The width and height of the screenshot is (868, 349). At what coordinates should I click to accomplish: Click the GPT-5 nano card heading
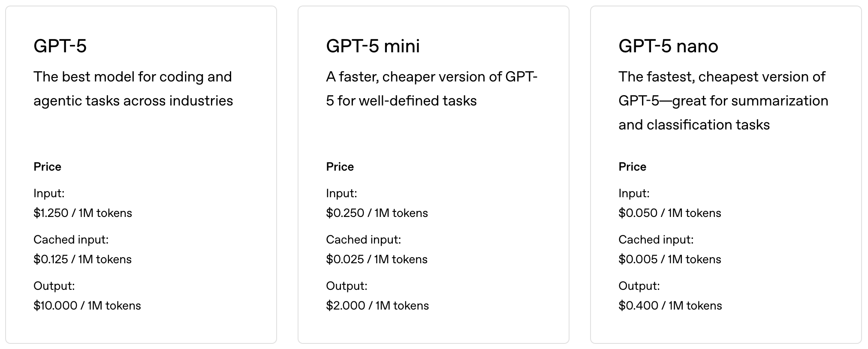point(668,46)
